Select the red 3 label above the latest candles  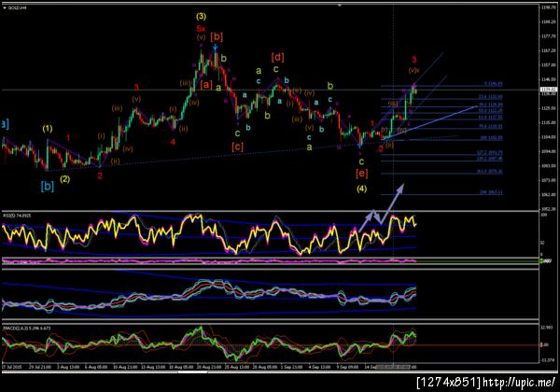point(413,59)
